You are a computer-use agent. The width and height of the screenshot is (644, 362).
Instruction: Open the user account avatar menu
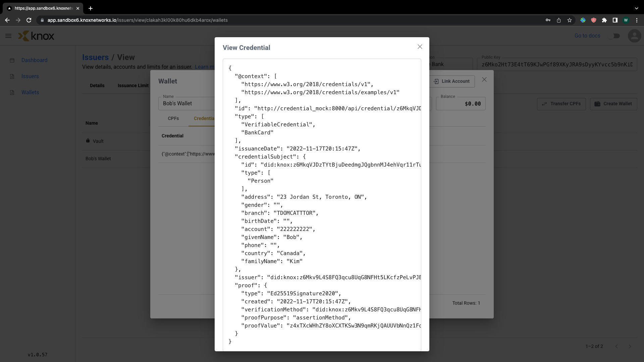pyautogui.click(x=634, y=36)
